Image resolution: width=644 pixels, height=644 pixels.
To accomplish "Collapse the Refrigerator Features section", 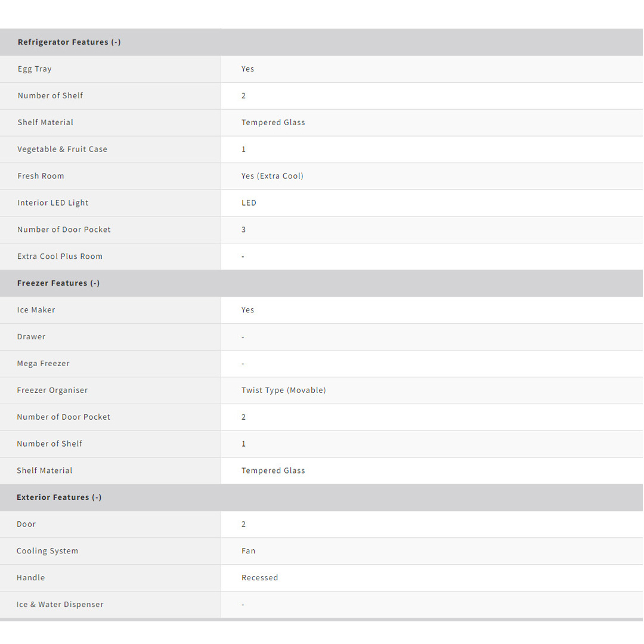I will pyautogui.click(x=69, y=42).
